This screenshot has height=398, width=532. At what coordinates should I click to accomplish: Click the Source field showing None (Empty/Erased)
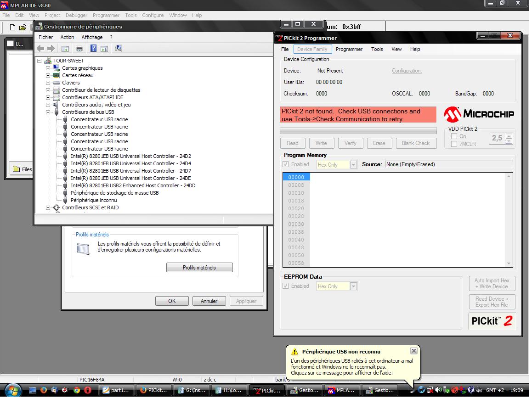coord(448,165)
